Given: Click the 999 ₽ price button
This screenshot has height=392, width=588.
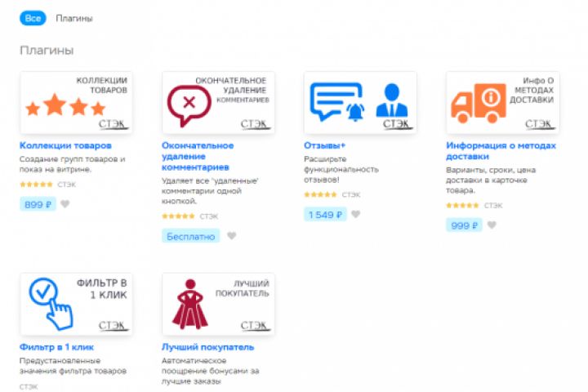Looking at the screenshot, I should coord(464,225).
